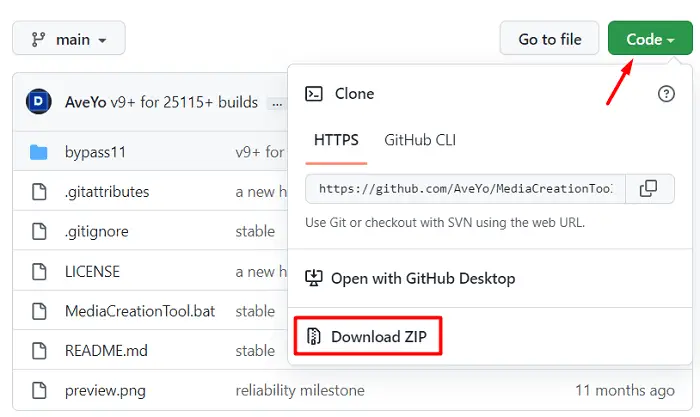Open the MediaCreationTool.bat file
This screenshot has height=417, width=700.
tap(140, 311)
